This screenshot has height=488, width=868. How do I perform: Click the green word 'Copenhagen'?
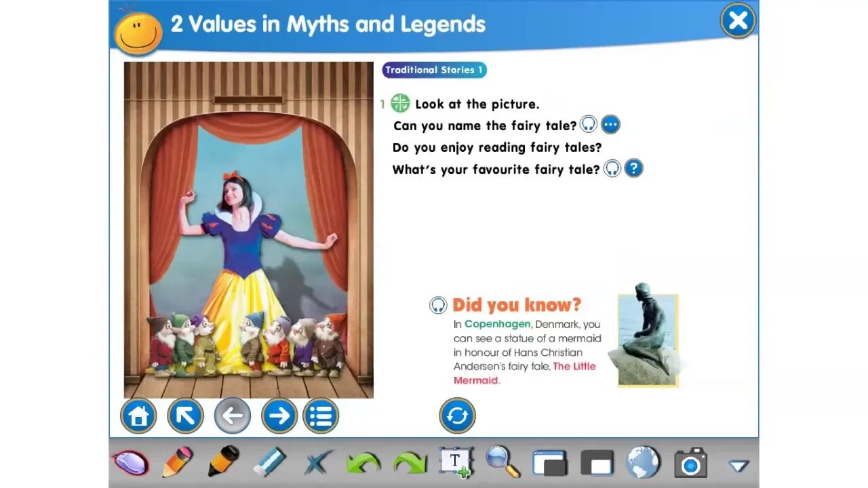tap(498, 325)
